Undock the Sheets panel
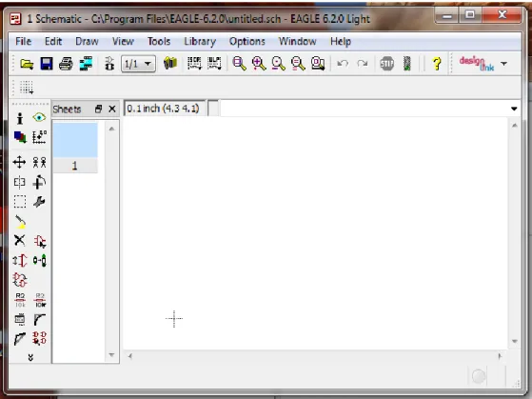This screenshot has width=532, height=399. click(x=98, y=109)
